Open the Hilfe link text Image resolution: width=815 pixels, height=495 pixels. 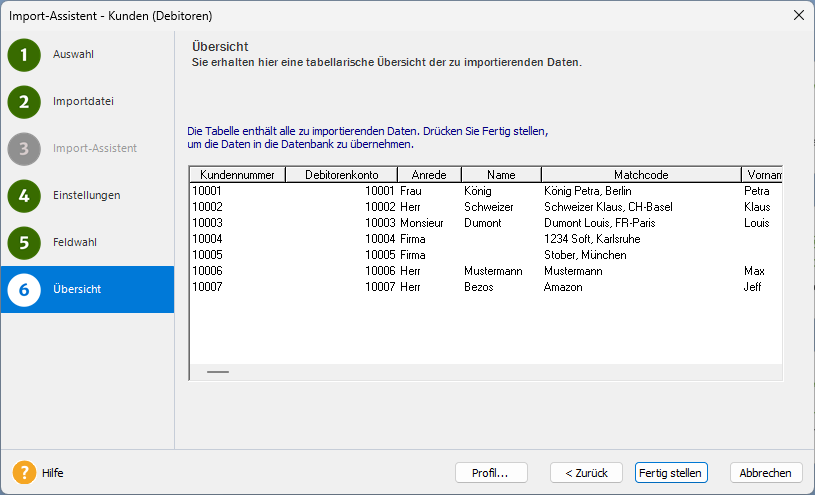point(52,473)
